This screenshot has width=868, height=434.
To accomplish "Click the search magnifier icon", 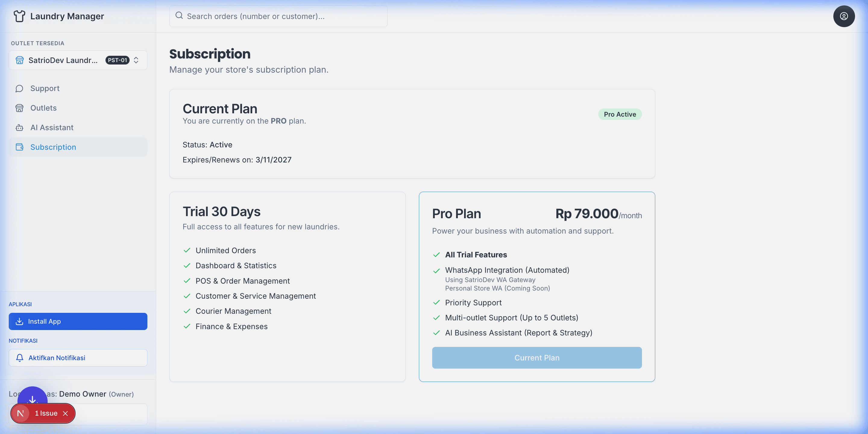I will tap(179, 15).
